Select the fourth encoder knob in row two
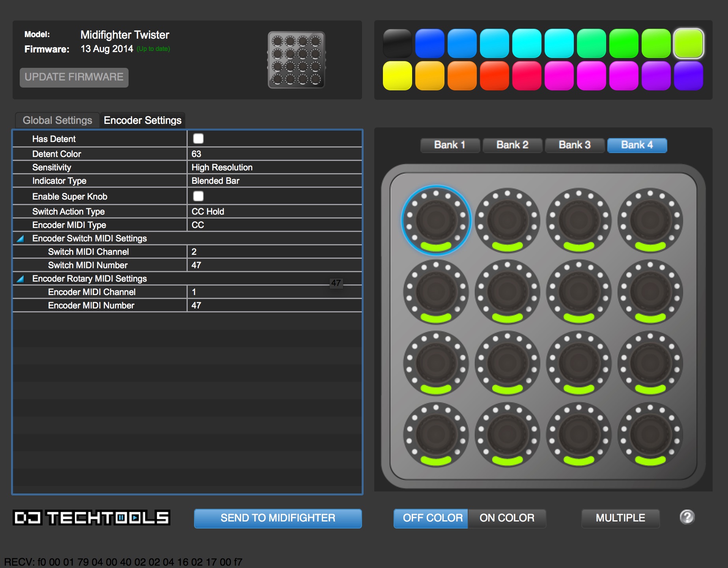Viewport: 728px width, 568px height. tap(650, 292)
